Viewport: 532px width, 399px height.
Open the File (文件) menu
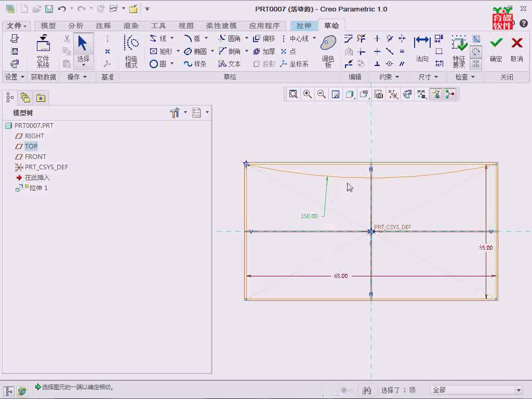16,25
